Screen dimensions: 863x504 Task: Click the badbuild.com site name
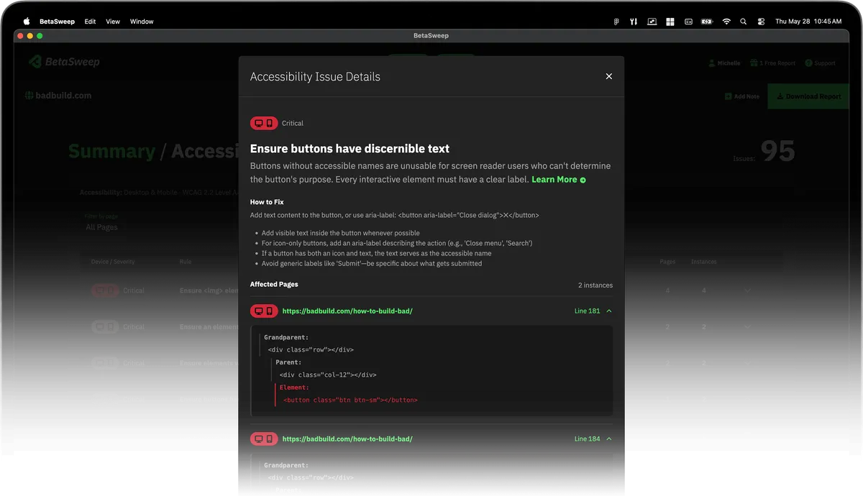[63, 96]
